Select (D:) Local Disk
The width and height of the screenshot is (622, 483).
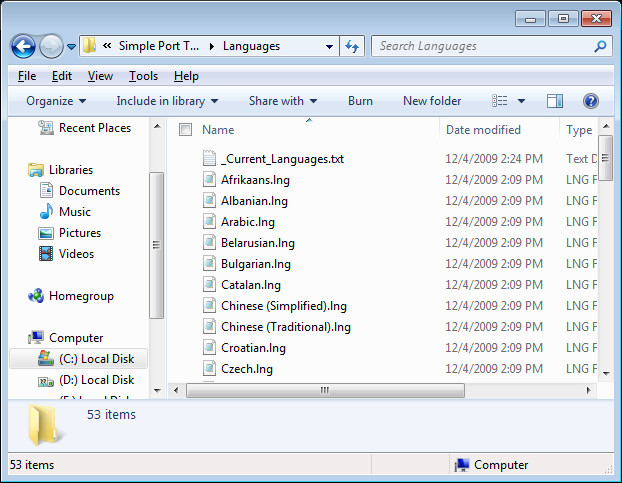(x=86, y=380)
